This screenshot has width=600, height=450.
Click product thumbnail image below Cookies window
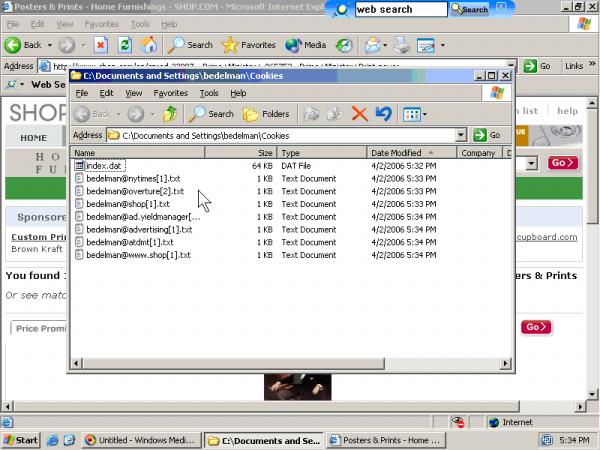[x=297, y=387]
